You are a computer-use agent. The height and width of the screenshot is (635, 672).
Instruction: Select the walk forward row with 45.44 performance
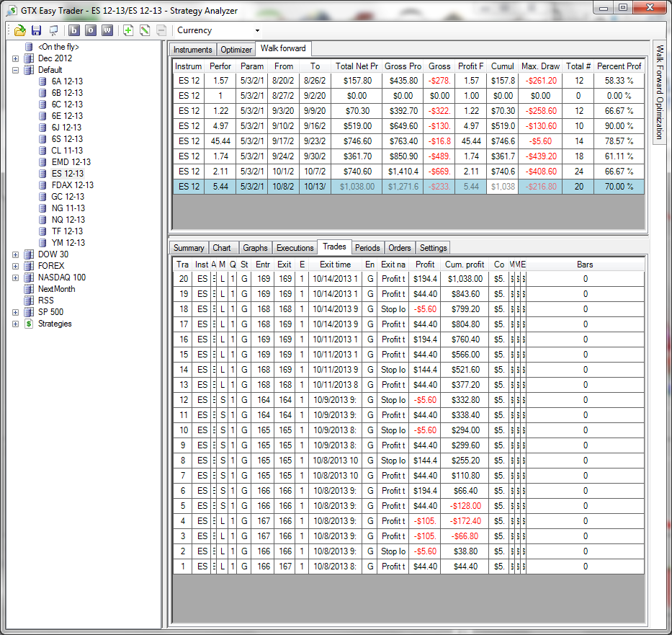(x=408, y=141)
